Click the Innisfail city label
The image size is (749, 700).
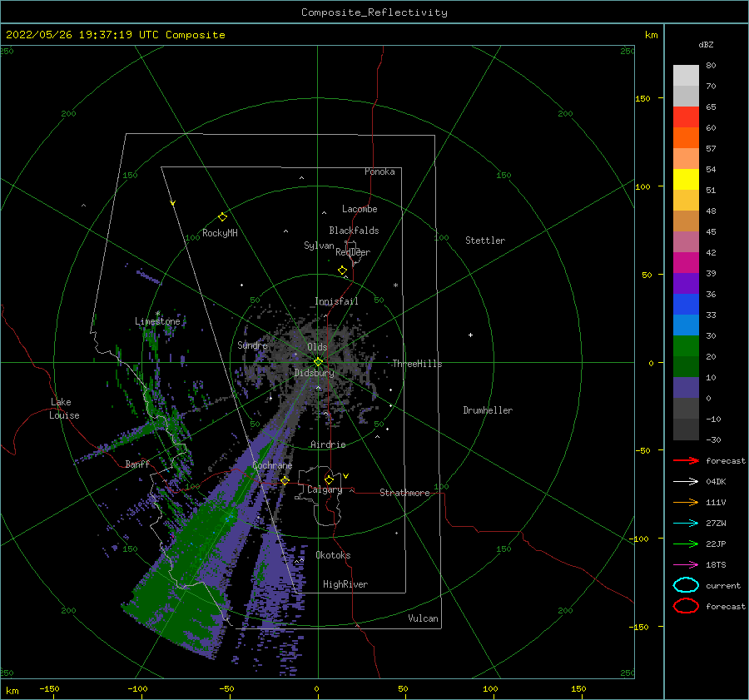point(336,301)
